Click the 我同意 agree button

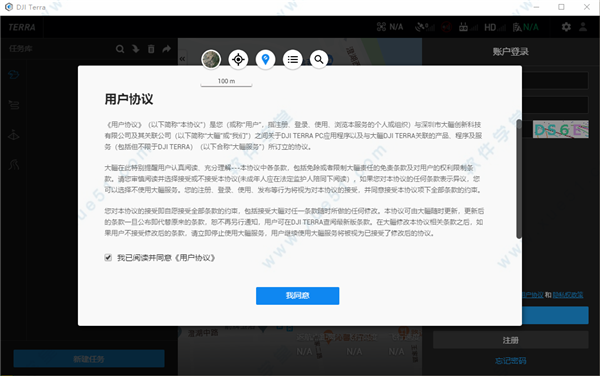[x=297, y=296]
